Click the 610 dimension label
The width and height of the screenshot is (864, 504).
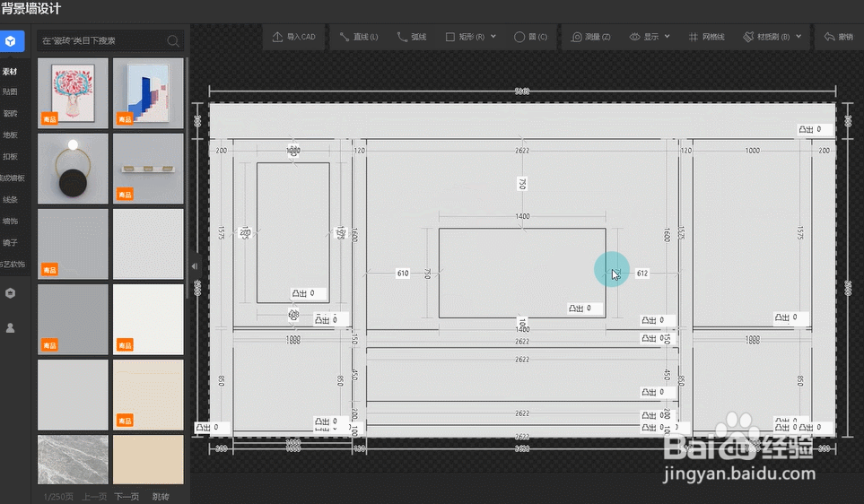403,274
